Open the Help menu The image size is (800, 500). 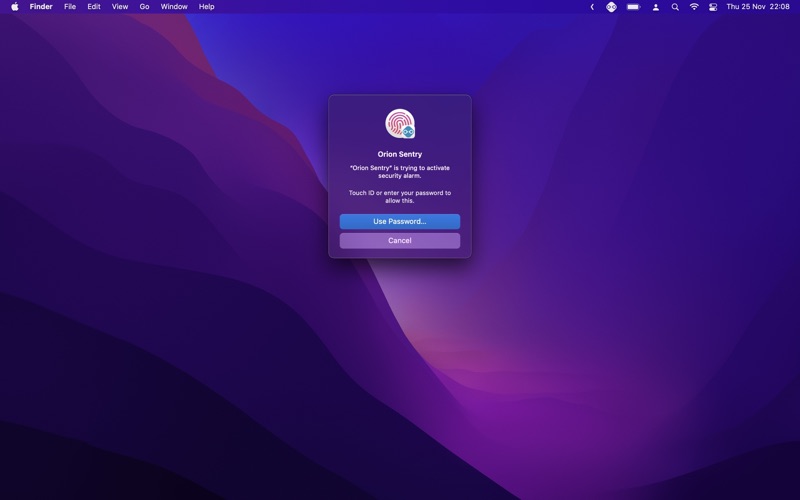point(207,7)
